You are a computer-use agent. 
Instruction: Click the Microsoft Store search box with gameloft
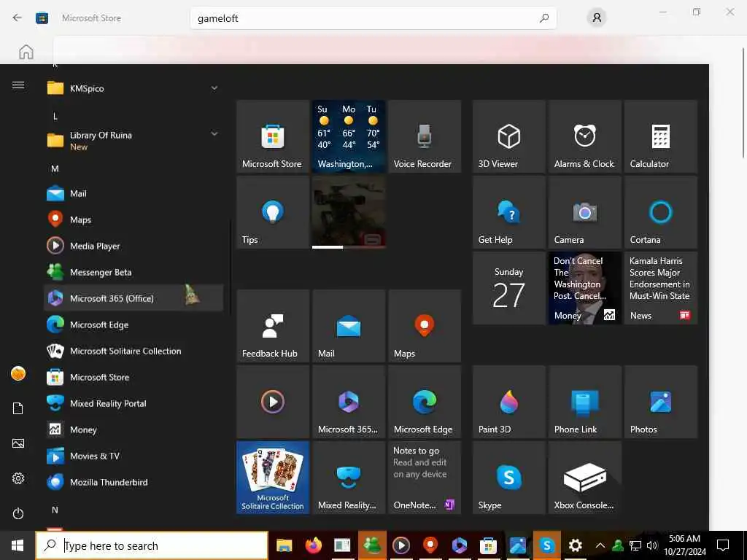click(x=373, y=18)
